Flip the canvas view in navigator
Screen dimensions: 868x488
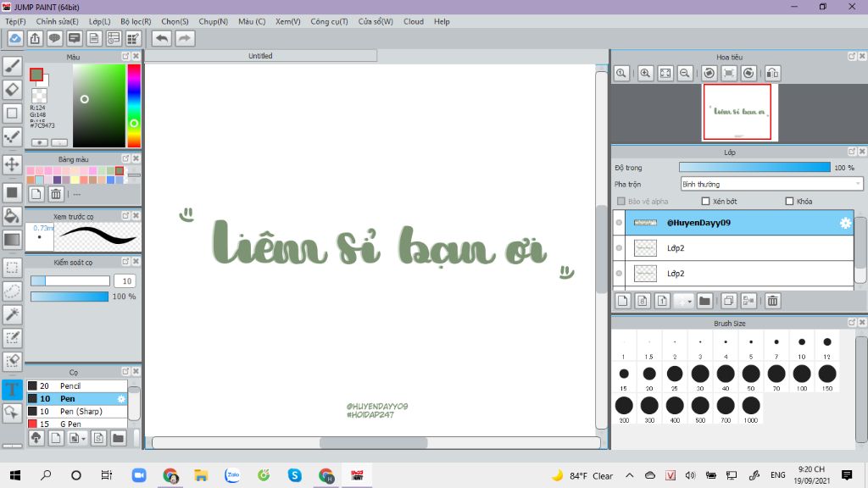pyautogui.click(x=773, y=73)
